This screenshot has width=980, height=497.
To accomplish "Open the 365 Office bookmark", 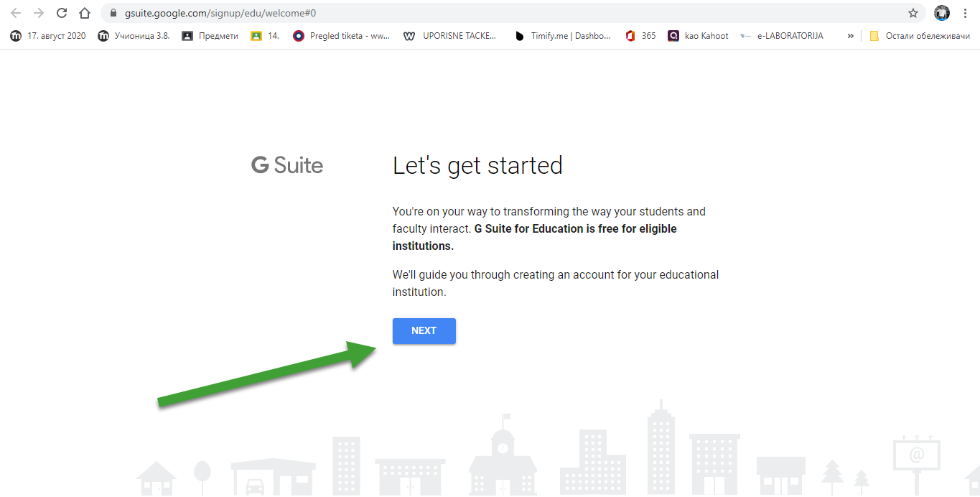I will point(641,36).
